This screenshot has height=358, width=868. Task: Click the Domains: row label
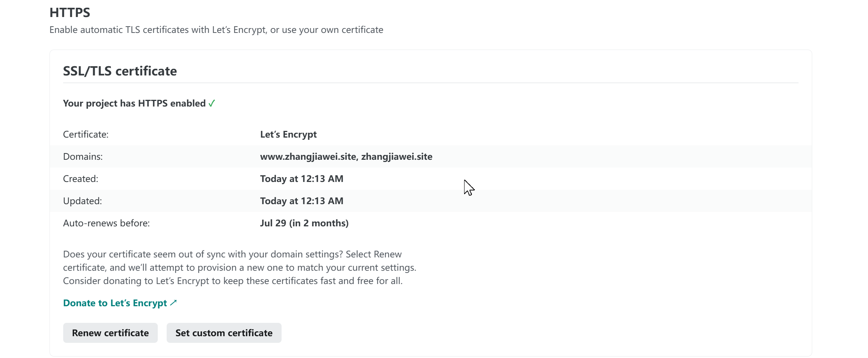pyautogui.click(x=83, y=157)
